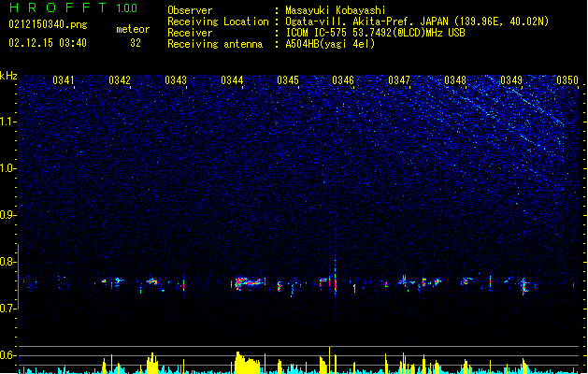Viewport: 588px width, 374px height.
Task: Click the receiver value ICOM IC-575 53.7492 MHz
Action: [x=375, y=33]
